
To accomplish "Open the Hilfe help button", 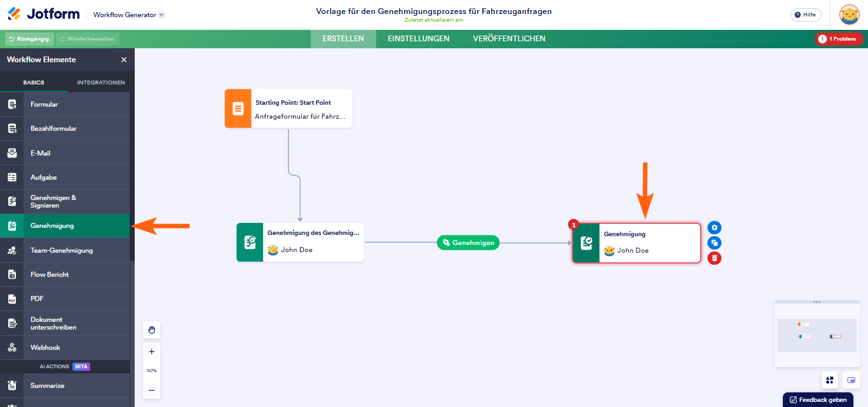I will [806, 15].
